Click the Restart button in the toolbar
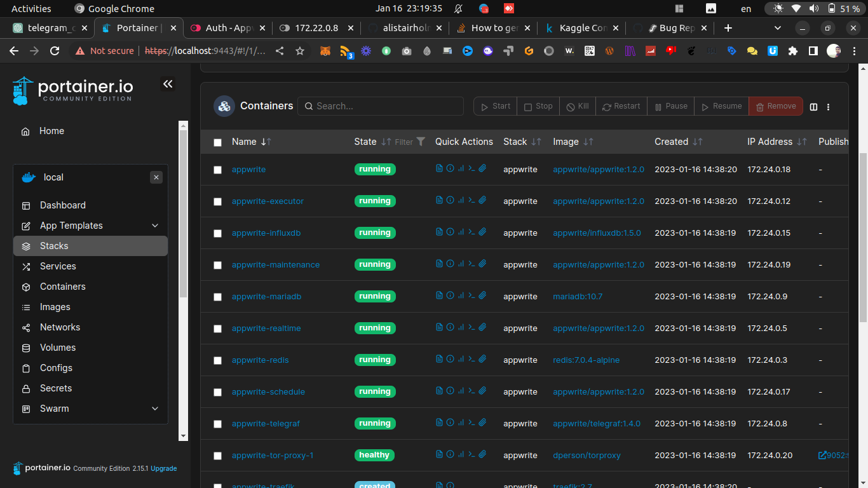 click(x=621, y=106)
